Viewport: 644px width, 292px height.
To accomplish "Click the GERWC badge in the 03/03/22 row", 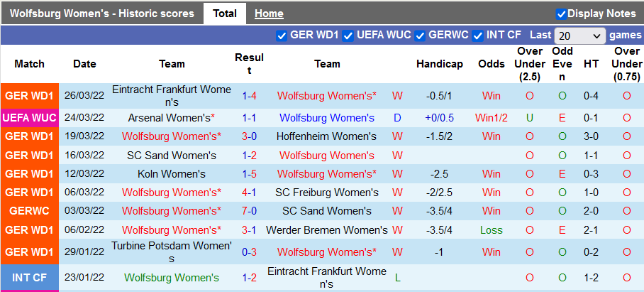I will 29,211.
